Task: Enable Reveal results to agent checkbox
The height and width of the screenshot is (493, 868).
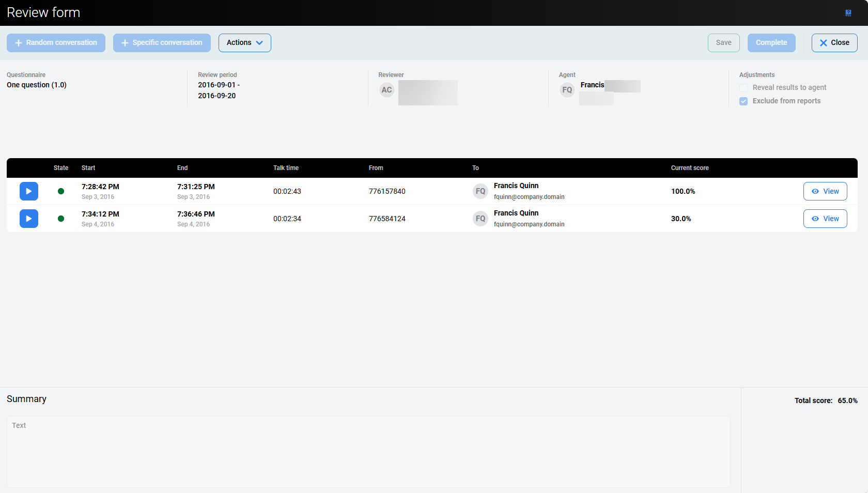Action: [743, 88]
